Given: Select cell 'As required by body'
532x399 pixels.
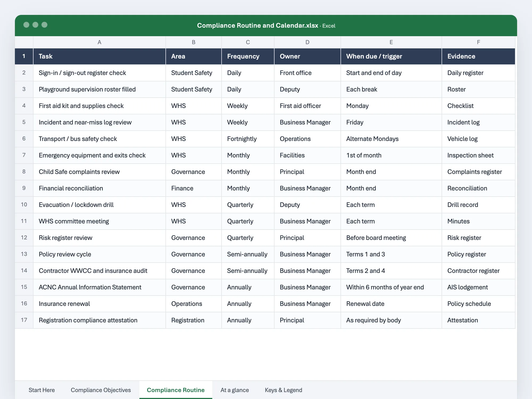Looking at the screenshot, I should tap(391, 320).
